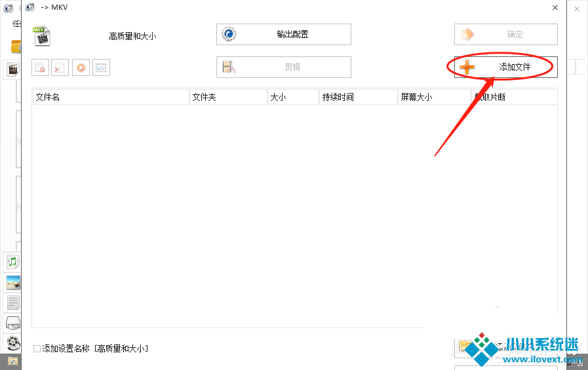Viewport: 588px width, 370px height.
Task: Click the 文件夹 column header
Action: pos(228,97)
